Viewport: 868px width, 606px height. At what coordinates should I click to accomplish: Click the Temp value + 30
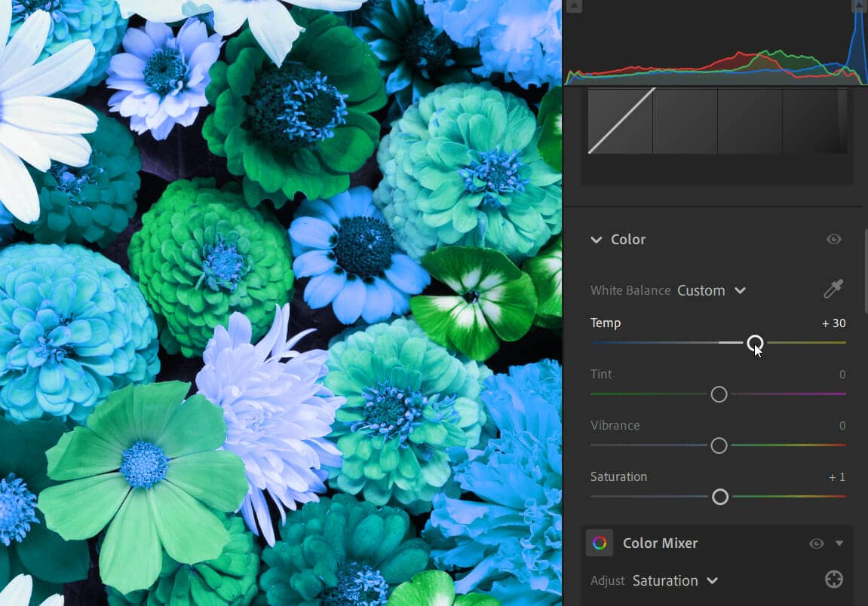[x=833, y=323]
